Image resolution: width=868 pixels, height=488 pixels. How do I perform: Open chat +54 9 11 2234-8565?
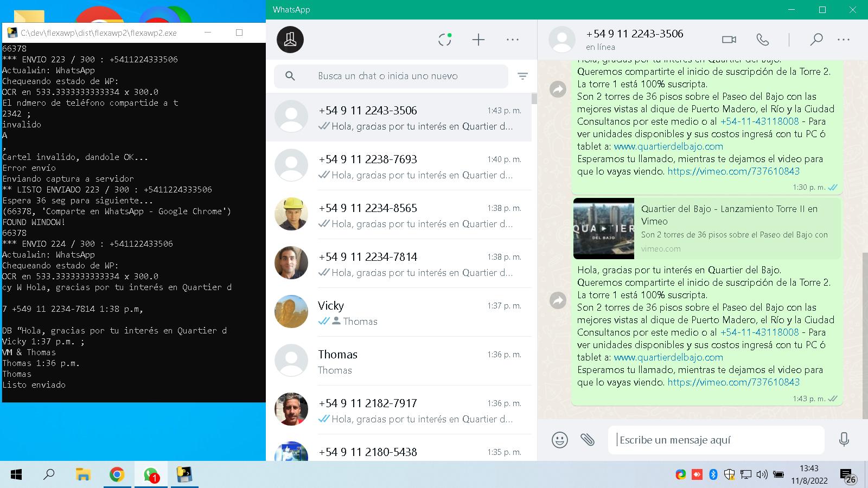(399, 215)
